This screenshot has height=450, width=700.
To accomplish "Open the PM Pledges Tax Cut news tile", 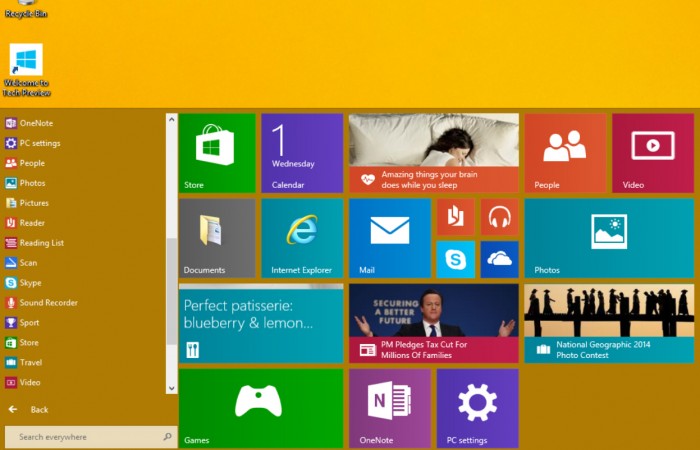I will tap(433, 323).
